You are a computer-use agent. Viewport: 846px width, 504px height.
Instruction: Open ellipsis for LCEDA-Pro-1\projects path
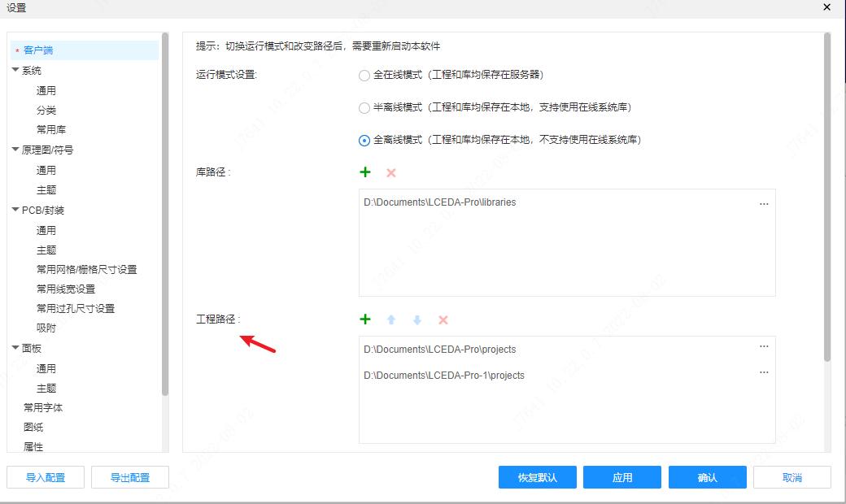[x=764, y=372]
